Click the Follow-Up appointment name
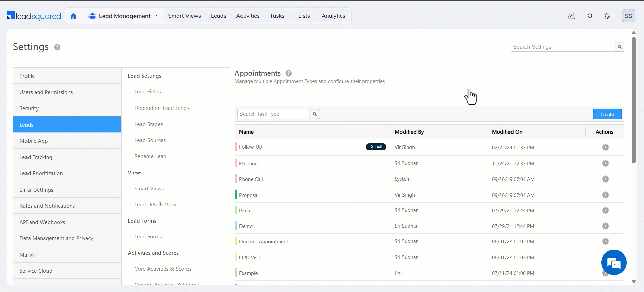 click(251, 147)
